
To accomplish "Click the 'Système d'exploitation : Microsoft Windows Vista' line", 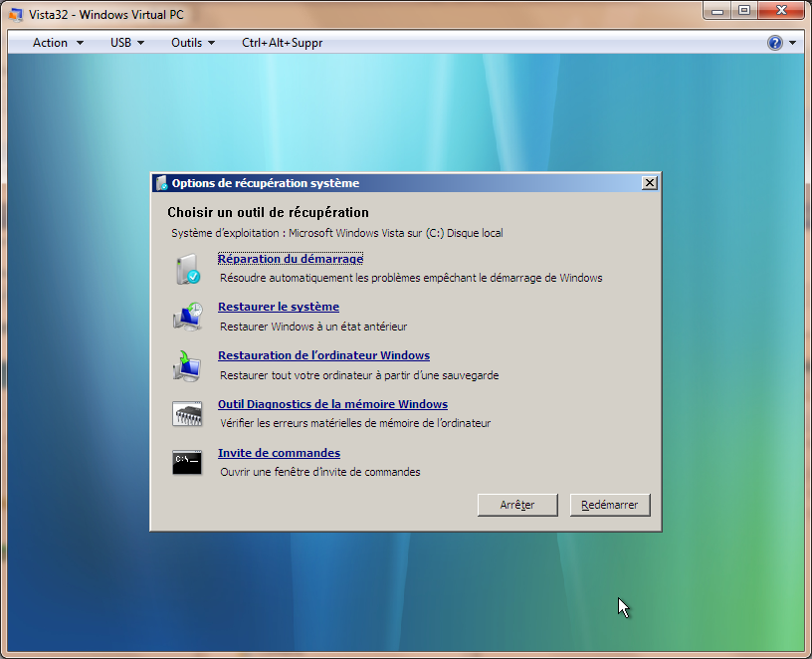I will pyautogui.click(x=337, y=233).
